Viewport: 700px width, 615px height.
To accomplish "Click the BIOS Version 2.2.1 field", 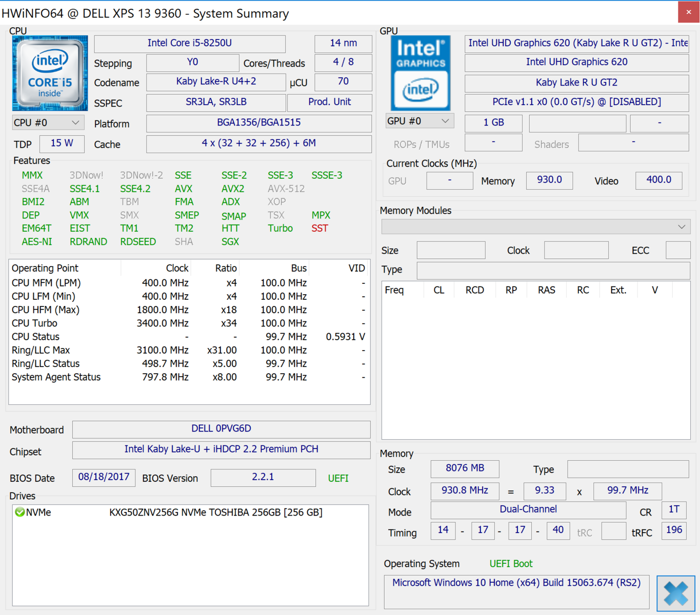I will click(x=263, y=477).
